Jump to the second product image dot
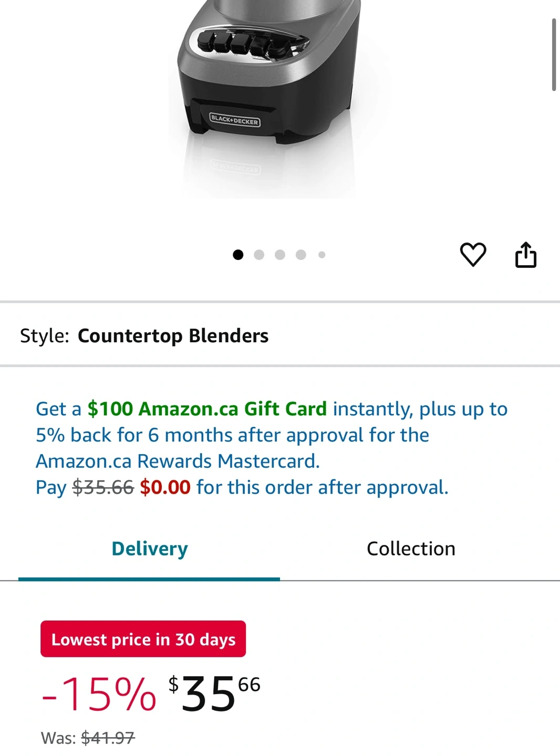Image resolution: width=560 pixels, height=756 pixels. pos(259,255)
